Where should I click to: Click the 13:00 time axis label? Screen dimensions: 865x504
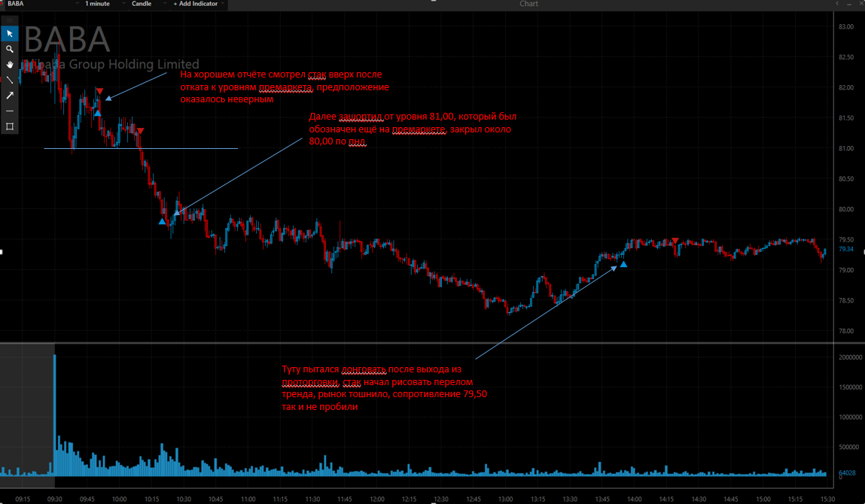coord(506,499)
